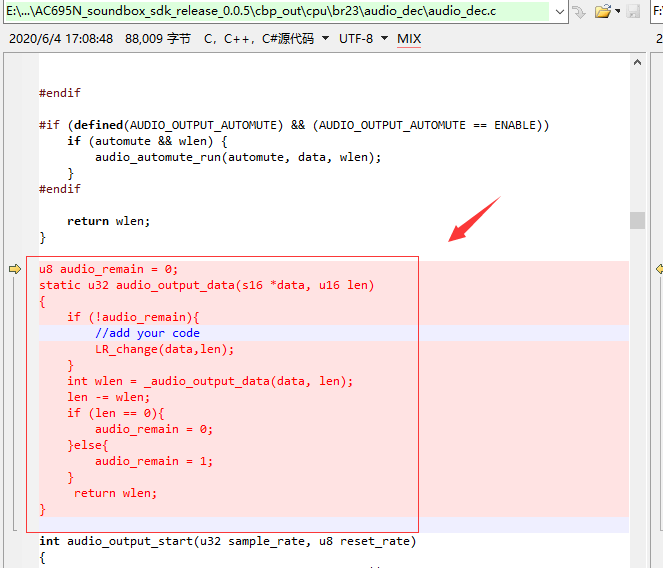Click the 'audio_automute_run' line
Viewport: 663px width, 568px height.
tap(238, 157)
